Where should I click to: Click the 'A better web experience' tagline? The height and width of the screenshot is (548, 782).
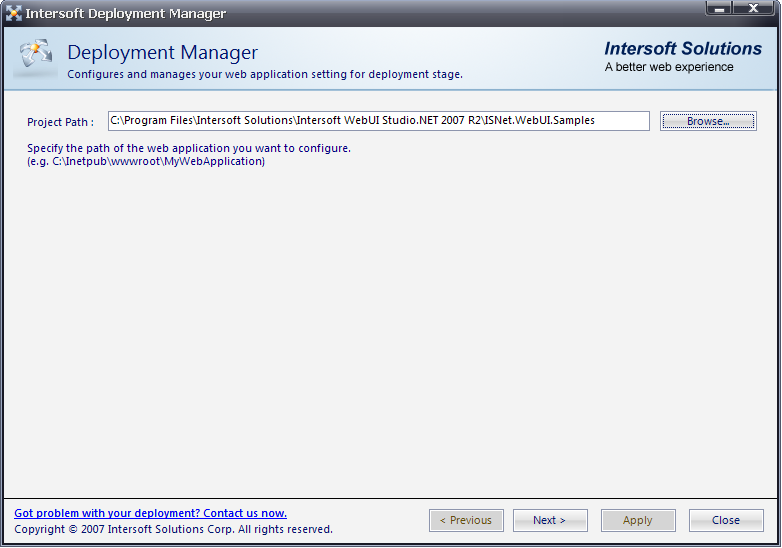click(x=669, y=67)
